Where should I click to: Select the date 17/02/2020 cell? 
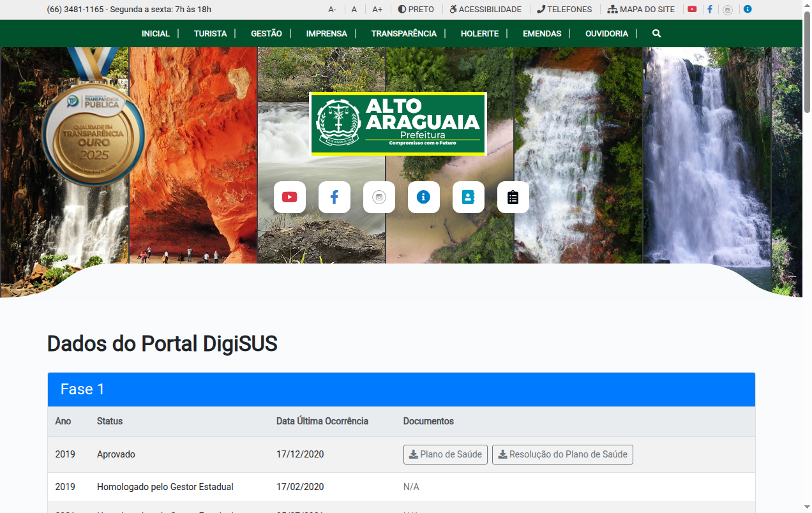300,487
